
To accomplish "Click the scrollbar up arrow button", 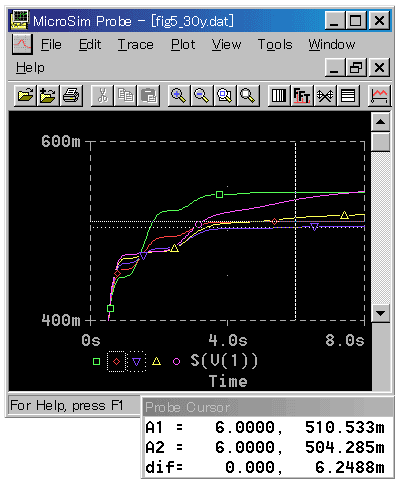I will (380, 122).
